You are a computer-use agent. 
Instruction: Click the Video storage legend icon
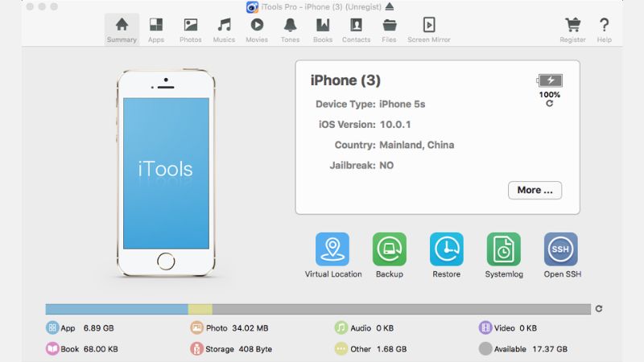(485, 328)
